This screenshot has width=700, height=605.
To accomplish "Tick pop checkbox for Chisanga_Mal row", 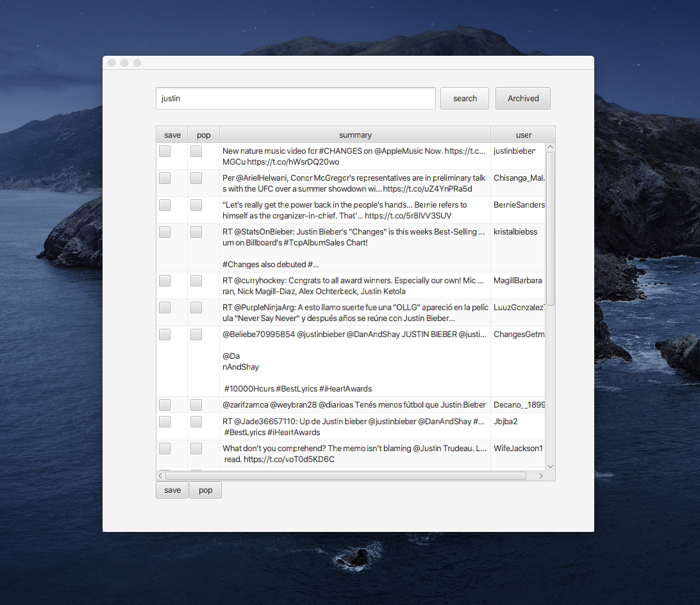I will [x=196, y=178].
